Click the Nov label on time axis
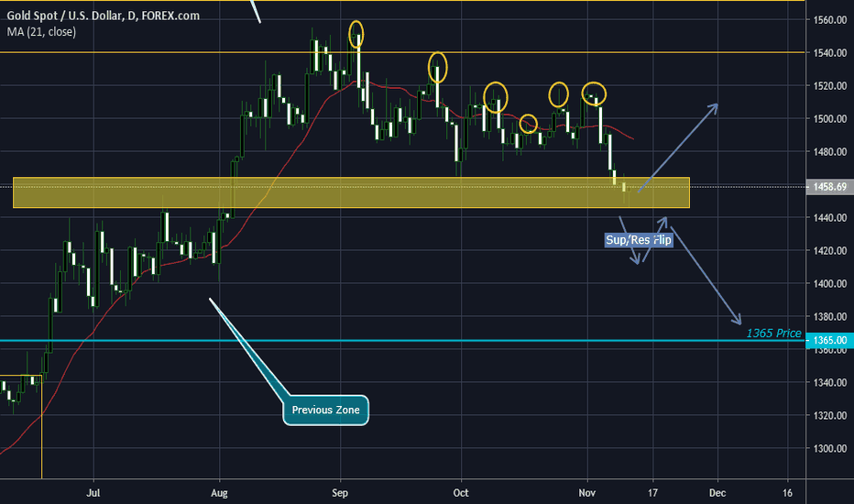Viewport: 854px width, 504px height. click(x=587, y=493)
